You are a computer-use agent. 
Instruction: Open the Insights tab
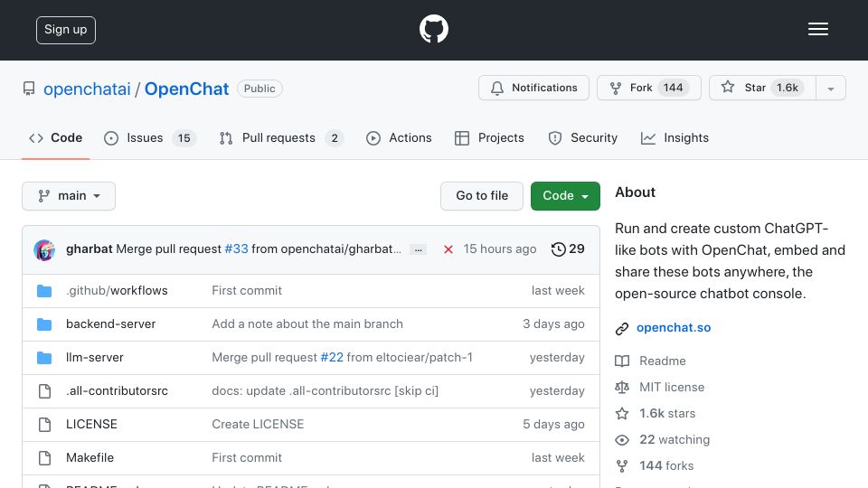click(x=675, y=137)
